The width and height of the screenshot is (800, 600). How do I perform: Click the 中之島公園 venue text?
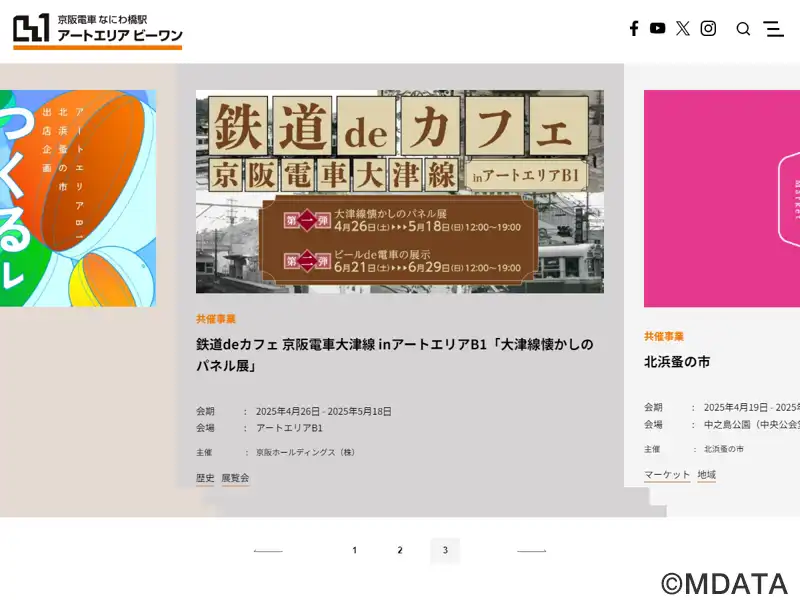coord(752,424)
